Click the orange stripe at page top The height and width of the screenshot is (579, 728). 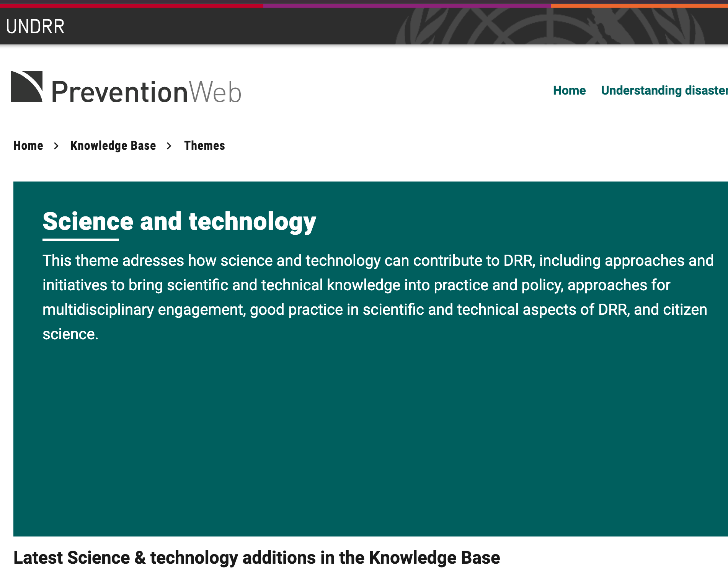click(x=639, y=5)
